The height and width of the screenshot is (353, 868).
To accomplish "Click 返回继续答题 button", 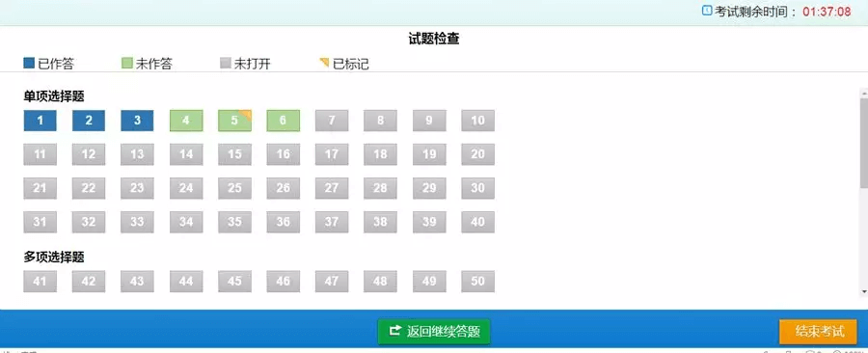I will [x=434, y=332].
